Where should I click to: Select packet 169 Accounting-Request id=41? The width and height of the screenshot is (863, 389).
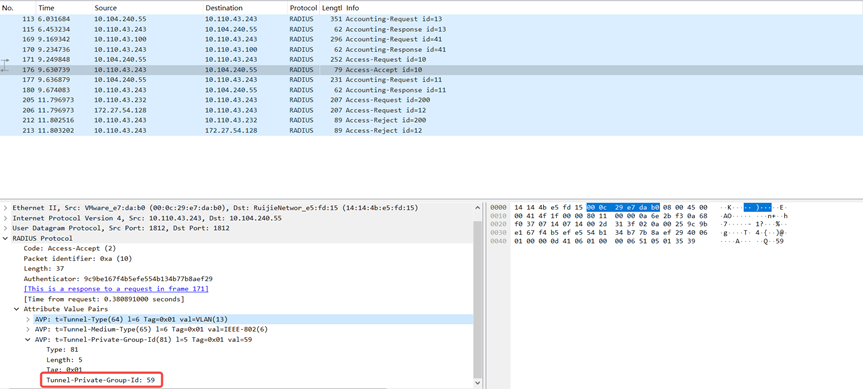[432, 40]
